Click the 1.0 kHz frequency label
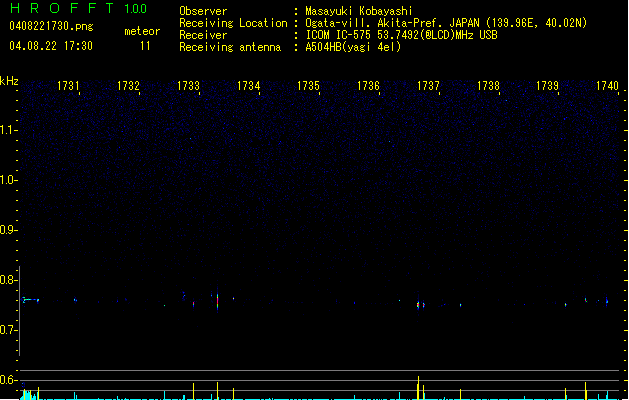Viewport: 629px width, 400px height. coord(8,180)
